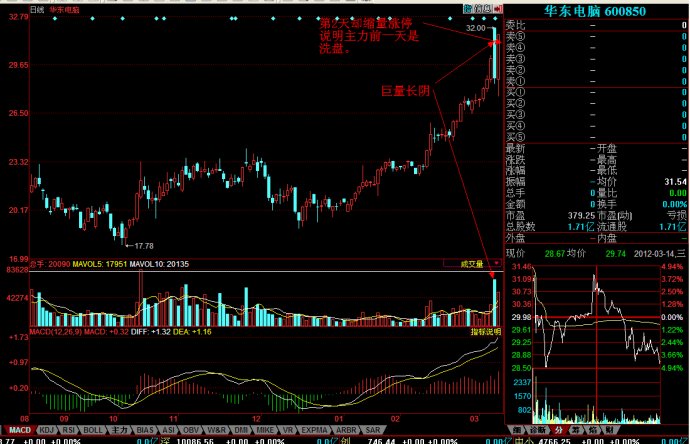This screenshot has height=444, width=690.
Task: Select the OBV indicator tab
Action: (191, 430)
